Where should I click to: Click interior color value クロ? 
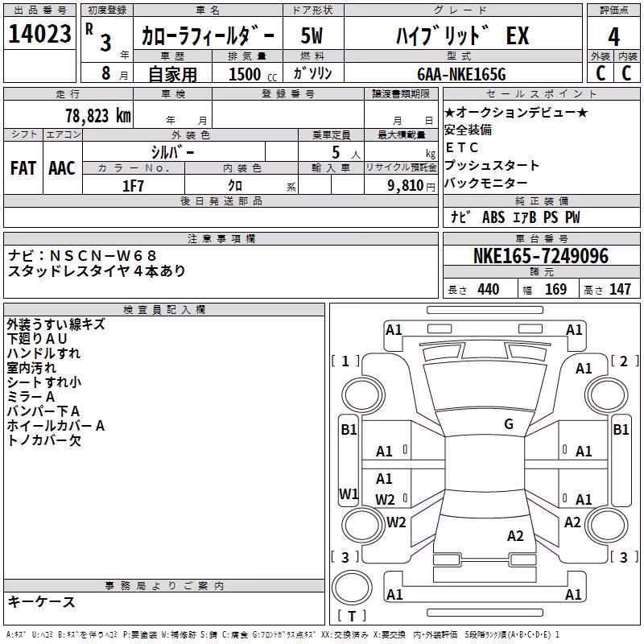tap(235, 186)
